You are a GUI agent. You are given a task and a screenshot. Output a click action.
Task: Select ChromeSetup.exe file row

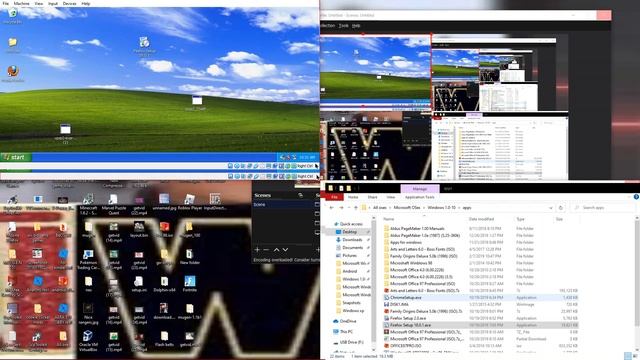pyautogui.click(x=480, y=298)
